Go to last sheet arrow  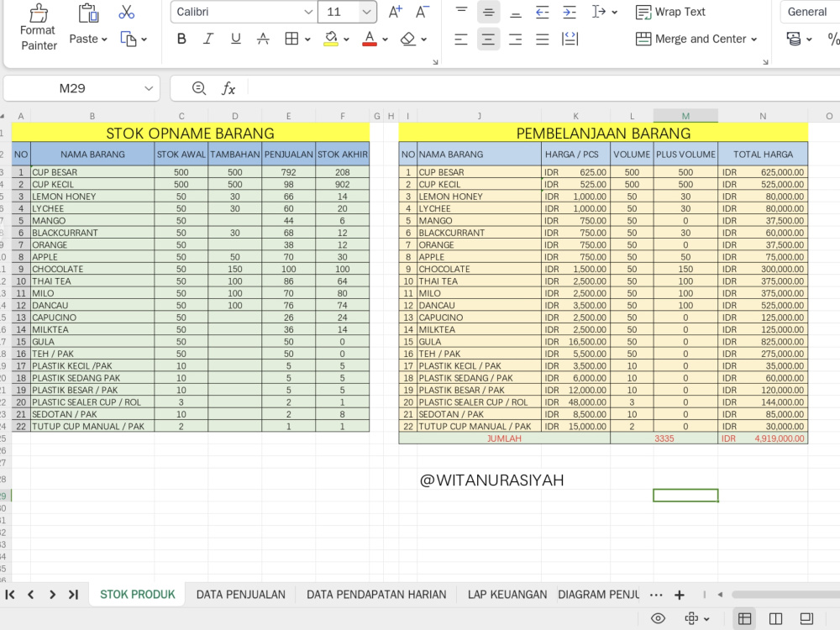point(73,594)
